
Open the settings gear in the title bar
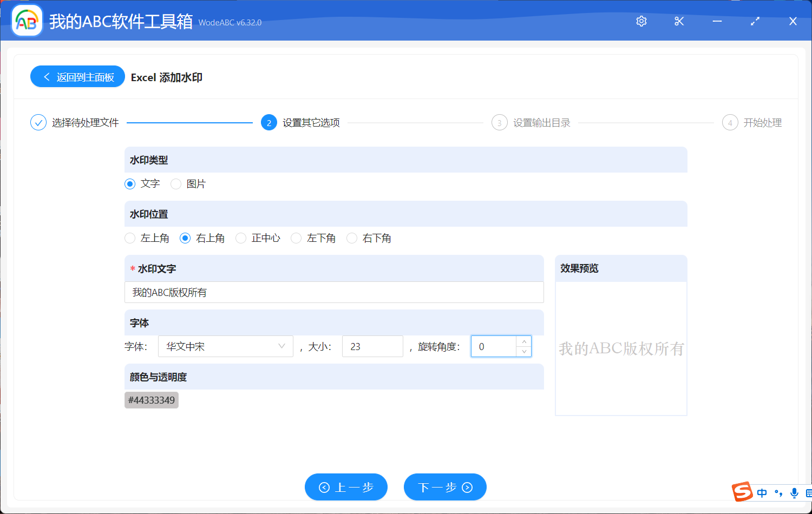pos(641,21)
